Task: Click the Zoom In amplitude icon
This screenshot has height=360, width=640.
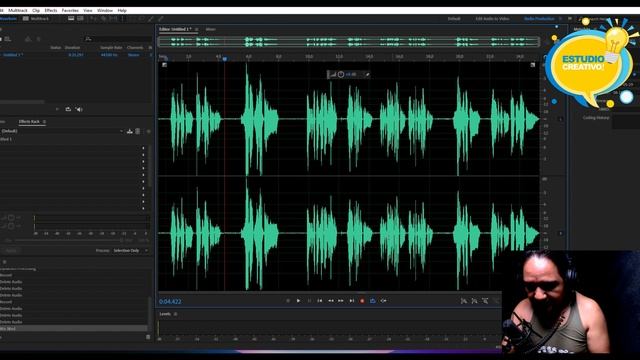Action: (464, 301)
